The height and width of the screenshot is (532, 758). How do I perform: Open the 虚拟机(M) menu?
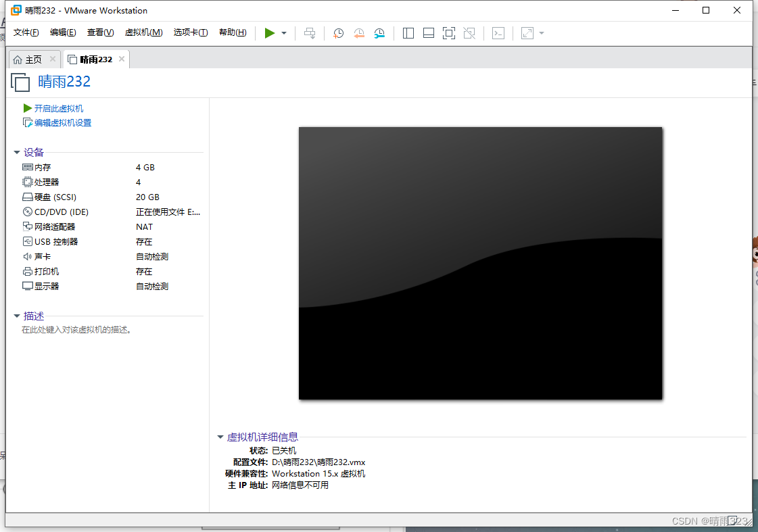click(143, 32)
